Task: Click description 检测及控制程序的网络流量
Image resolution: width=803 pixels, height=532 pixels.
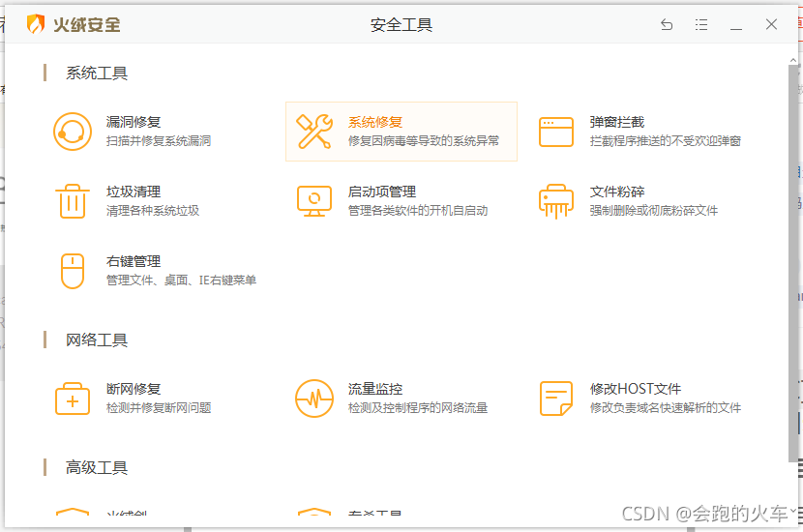Action: pyautogui.click(x=418, y=407)
